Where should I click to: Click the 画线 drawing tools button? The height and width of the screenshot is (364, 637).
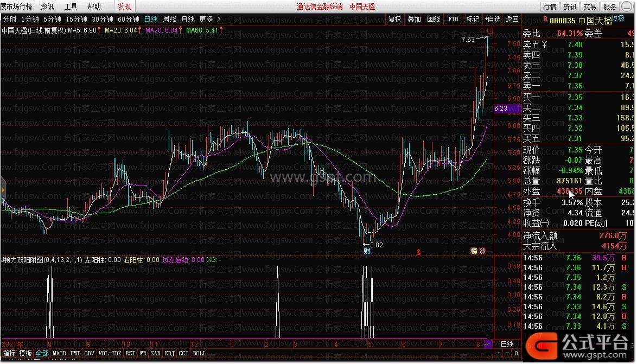pyautogui.click(x=434, y=19)
